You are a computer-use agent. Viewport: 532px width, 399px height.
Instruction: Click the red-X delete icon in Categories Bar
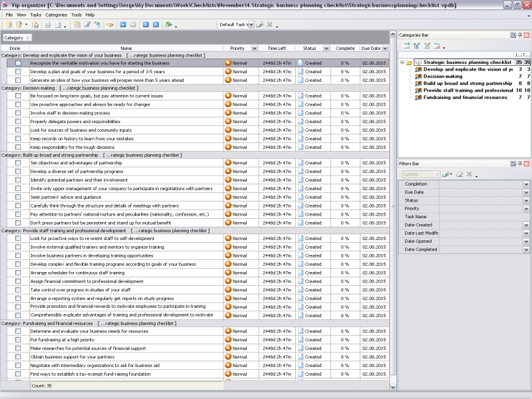coord(437,46)
